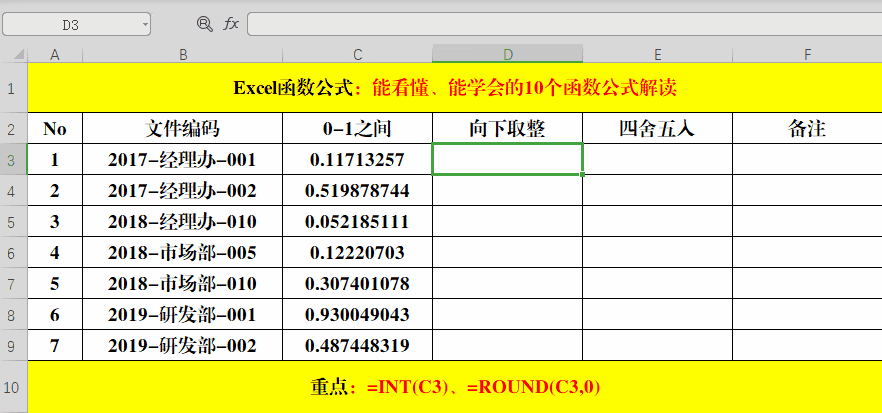
Task: Select row 3 header
Action: pyautogui.click(x=14, y=159)
